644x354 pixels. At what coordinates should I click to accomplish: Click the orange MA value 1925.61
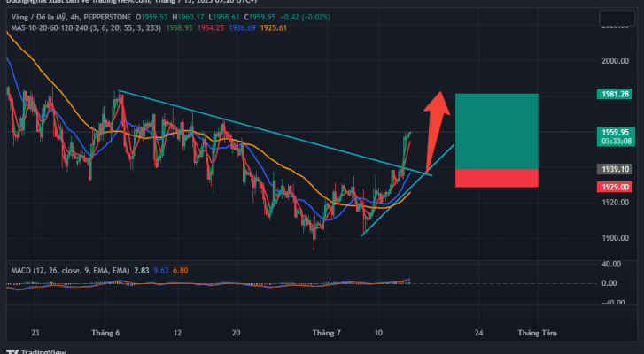pos(274,28)
